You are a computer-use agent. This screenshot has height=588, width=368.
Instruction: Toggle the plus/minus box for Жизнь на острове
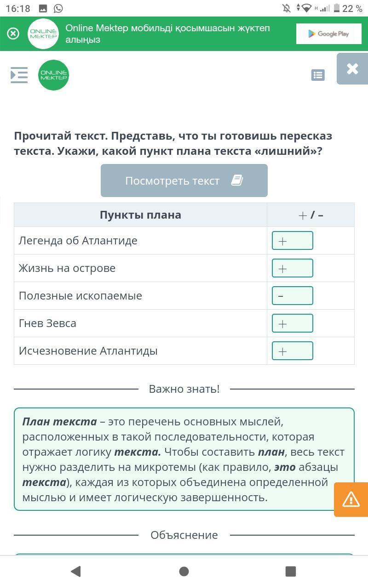pos(293,268)
